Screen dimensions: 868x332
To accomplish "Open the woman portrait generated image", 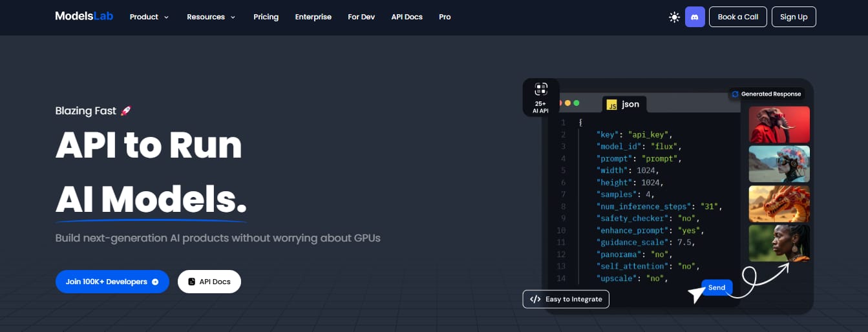I will pyautogui.click(x=779, y=243).
